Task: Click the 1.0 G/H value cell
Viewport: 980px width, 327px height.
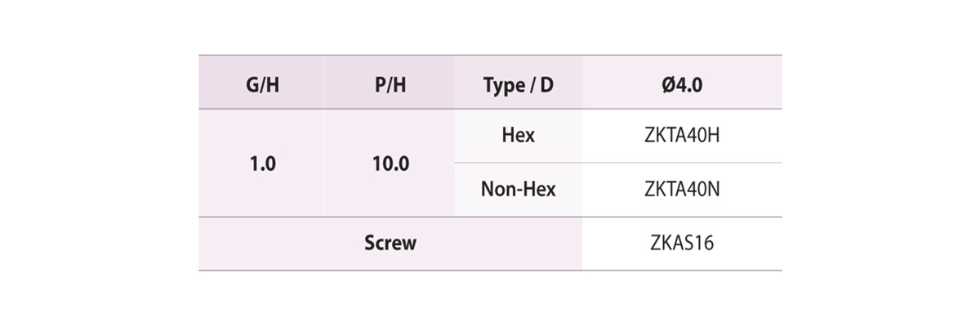Action: [262, 163]
